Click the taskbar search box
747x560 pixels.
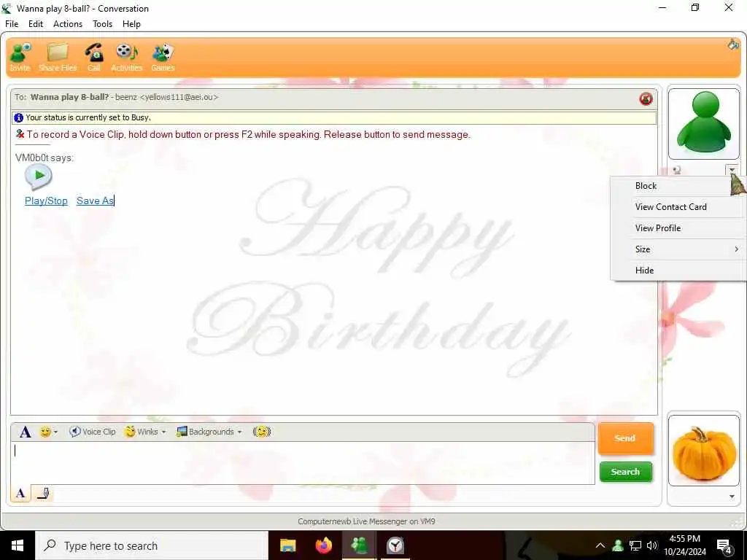[x=152, y=545]
